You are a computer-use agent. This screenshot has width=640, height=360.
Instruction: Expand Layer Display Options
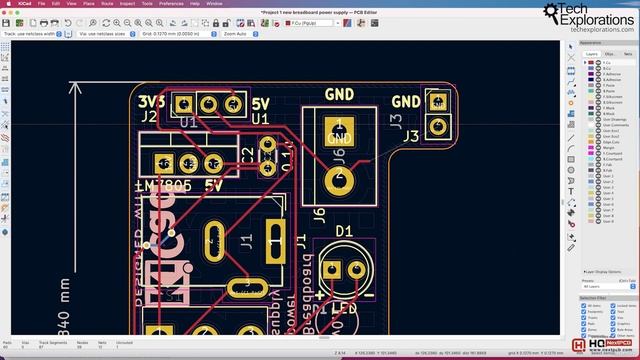602,272
